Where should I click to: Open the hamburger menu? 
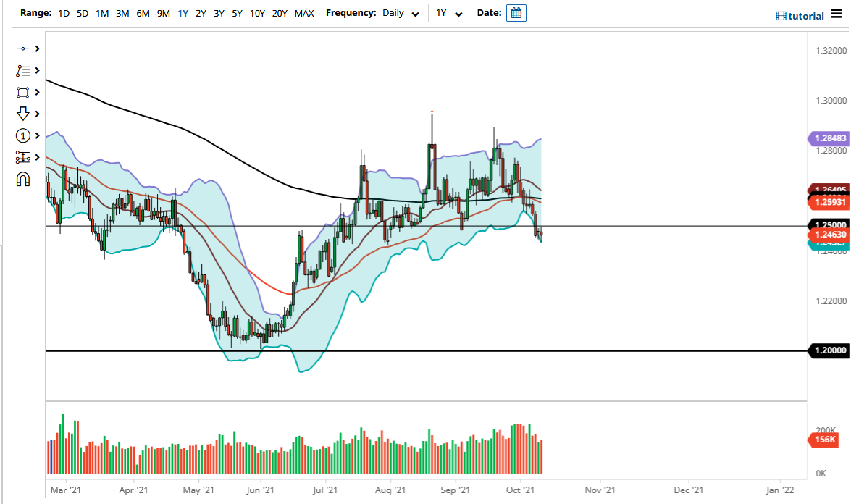click(x=837, y=15)
